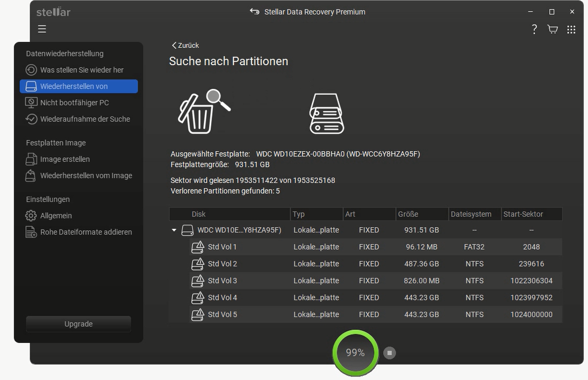588x380 pixels.
Task: Select the 'Std Vol 5' row label
Action: 222,314
